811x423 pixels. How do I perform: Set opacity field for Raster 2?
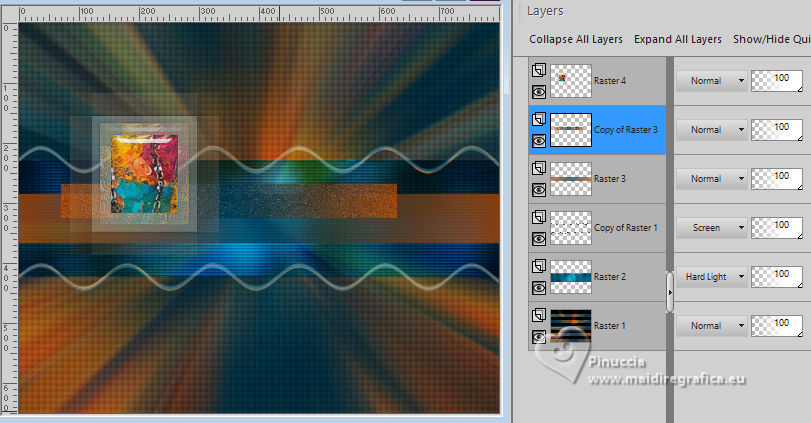pyautogui.click(x=777, y=277)
